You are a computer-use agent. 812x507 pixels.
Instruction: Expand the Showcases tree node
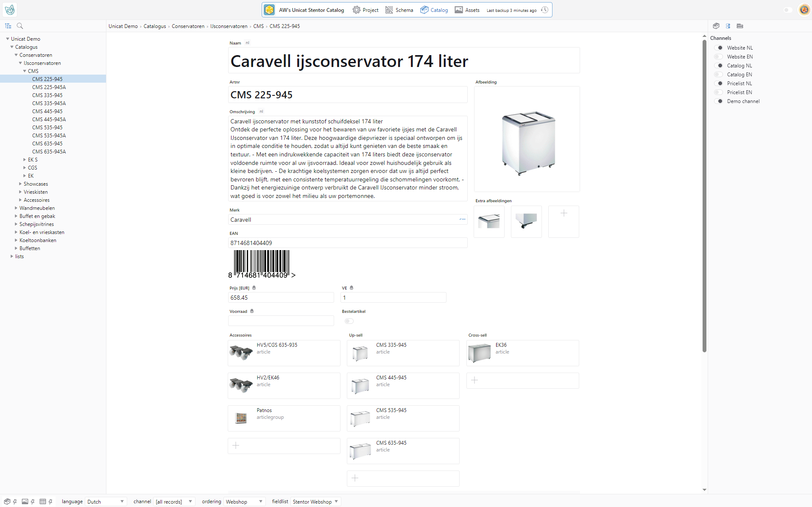pyautogui.click(x=20, y=184)
